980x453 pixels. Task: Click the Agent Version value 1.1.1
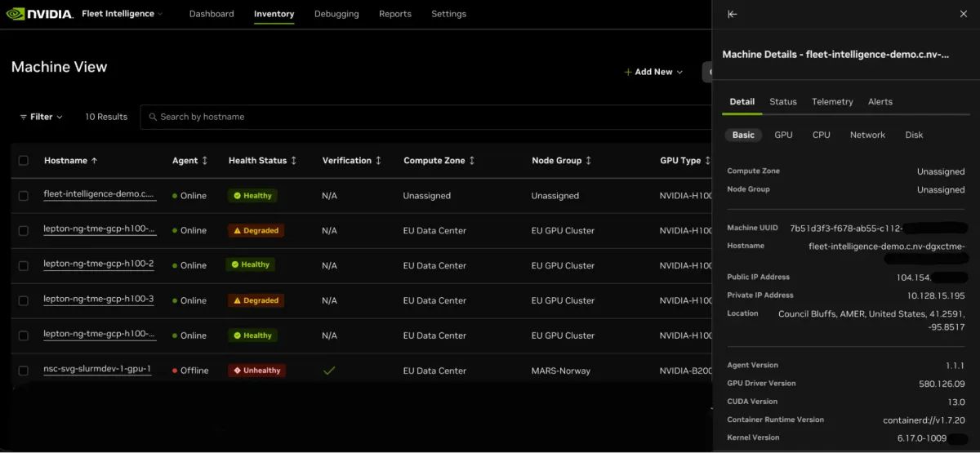click(x=955, y=366)
